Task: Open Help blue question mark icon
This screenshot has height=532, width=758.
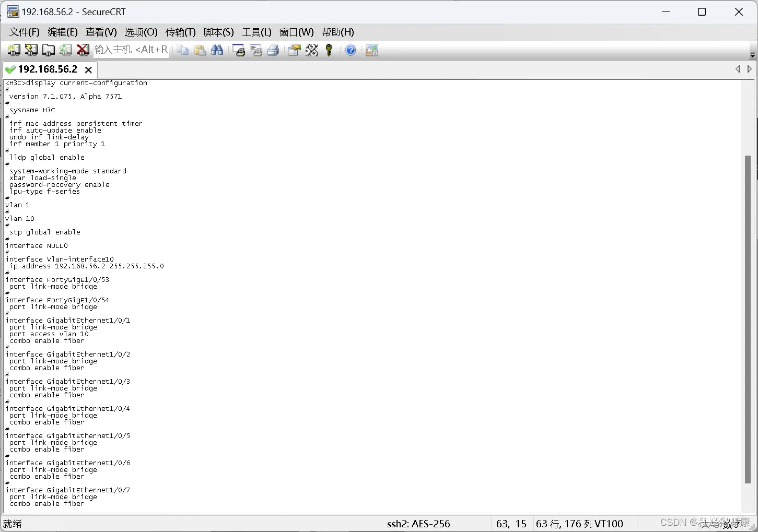Action: point(351,50)
